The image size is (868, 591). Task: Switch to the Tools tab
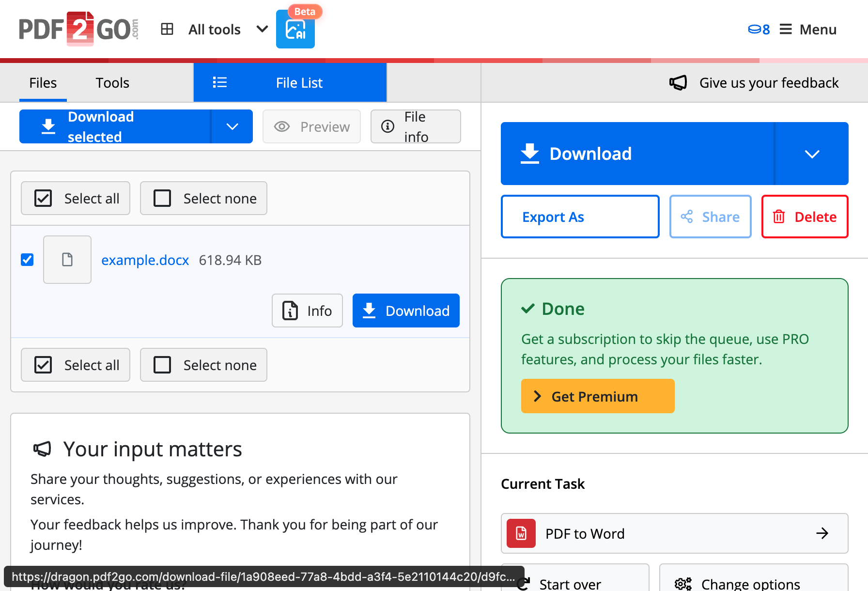[x=112, y=83]
